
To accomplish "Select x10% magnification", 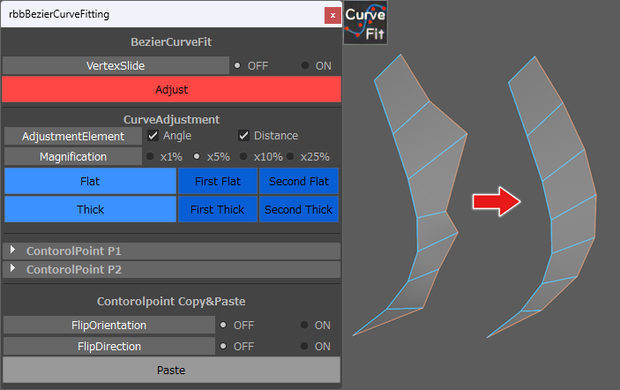I will [244, 157].
